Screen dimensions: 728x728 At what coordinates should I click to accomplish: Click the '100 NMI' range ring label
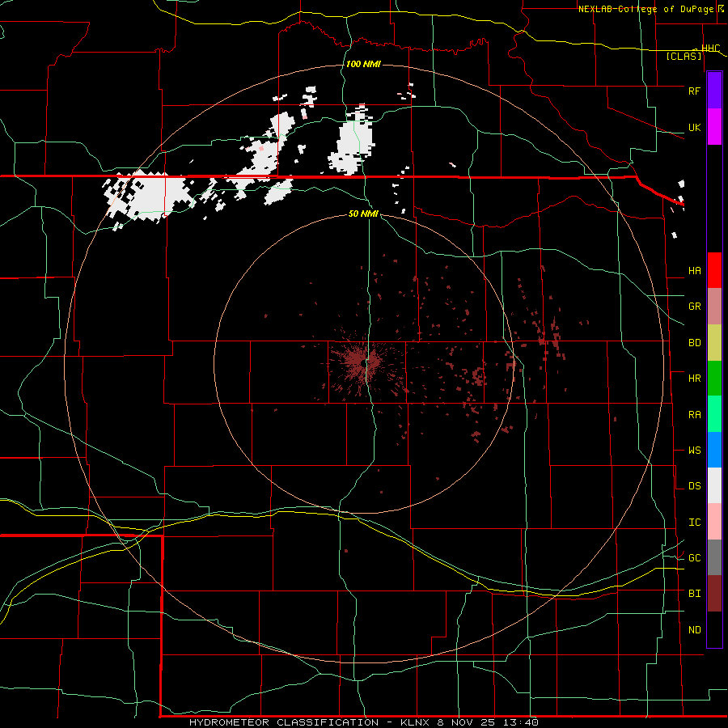point(363,64)
